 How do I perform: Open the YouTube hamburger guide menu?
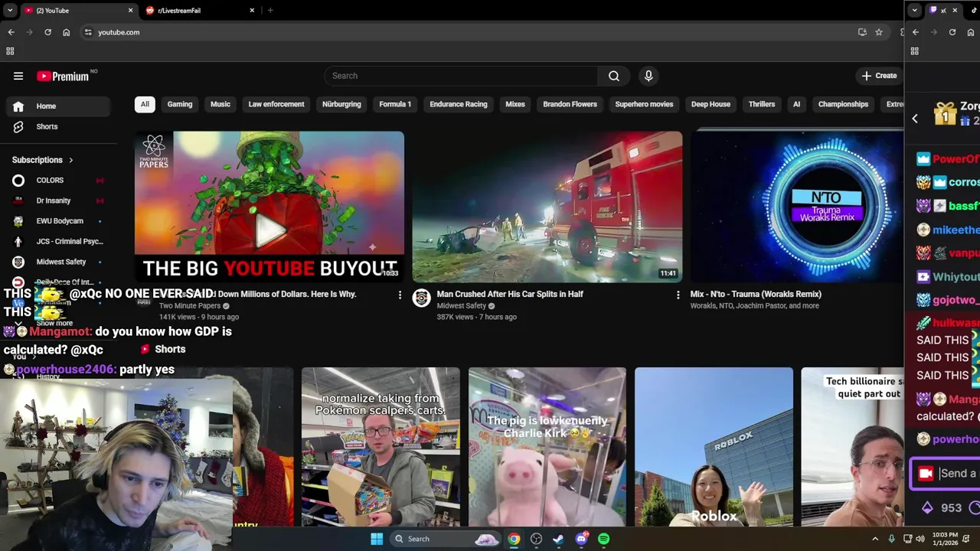pyautogui.click(x=18, y=76)
